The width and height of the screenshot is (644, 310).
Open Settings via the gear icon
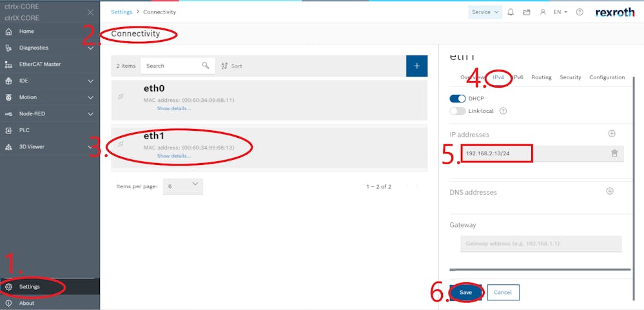[8, 287]
